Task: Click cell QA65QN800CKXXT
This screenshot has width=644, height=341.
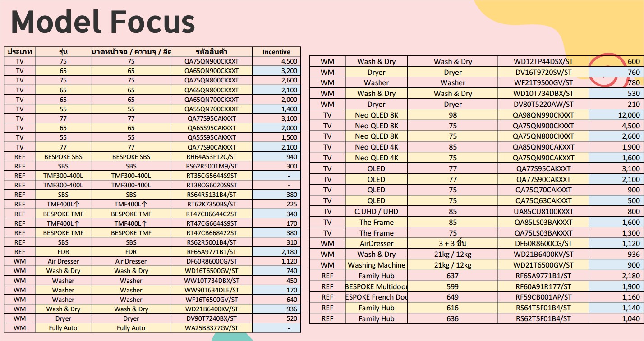Action: click(211, 90)
